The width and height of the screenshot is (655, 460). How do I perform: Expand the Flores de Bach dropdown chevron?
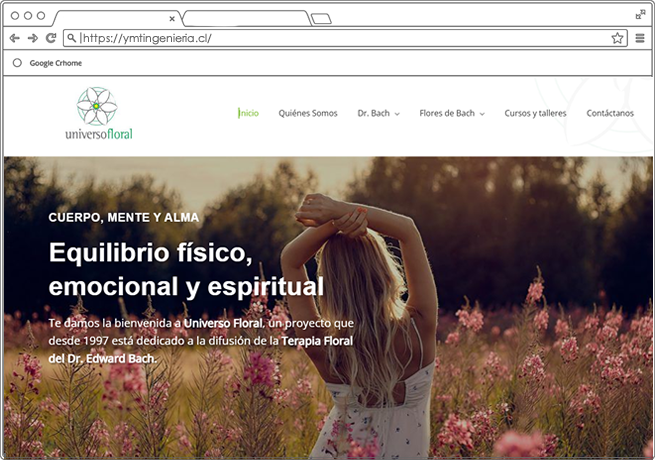coord(482,114)
